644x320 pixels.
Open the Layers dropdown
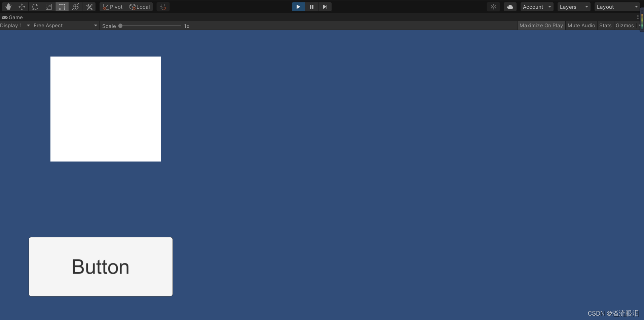574,7
